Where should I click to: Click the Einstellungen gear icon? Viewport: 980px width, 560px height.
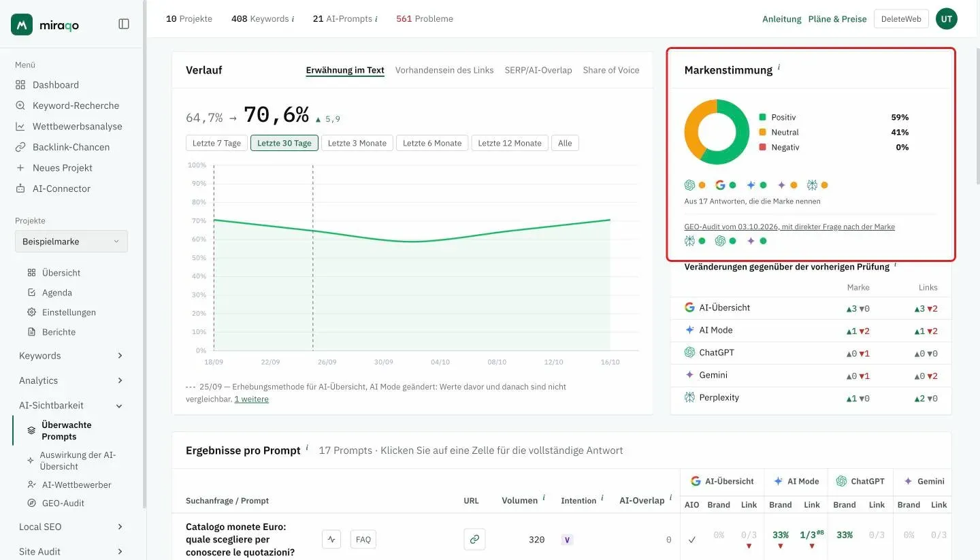coord(31,312)
